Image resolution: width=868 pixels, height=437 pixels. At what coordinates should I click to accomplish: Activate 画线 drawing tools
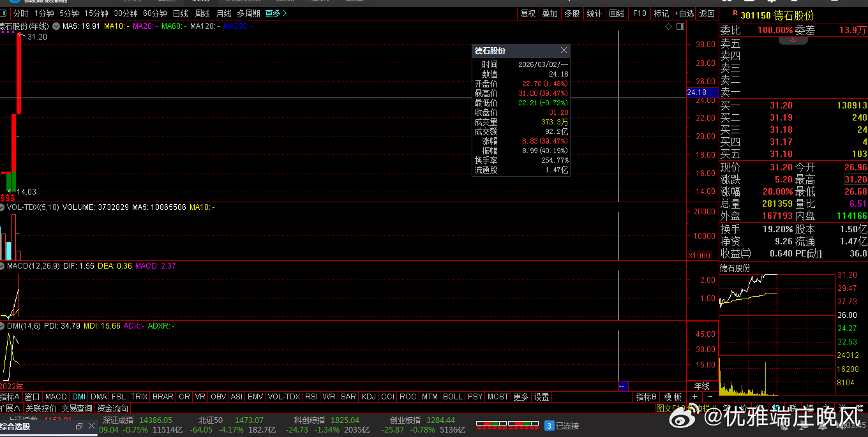[617, 13]
